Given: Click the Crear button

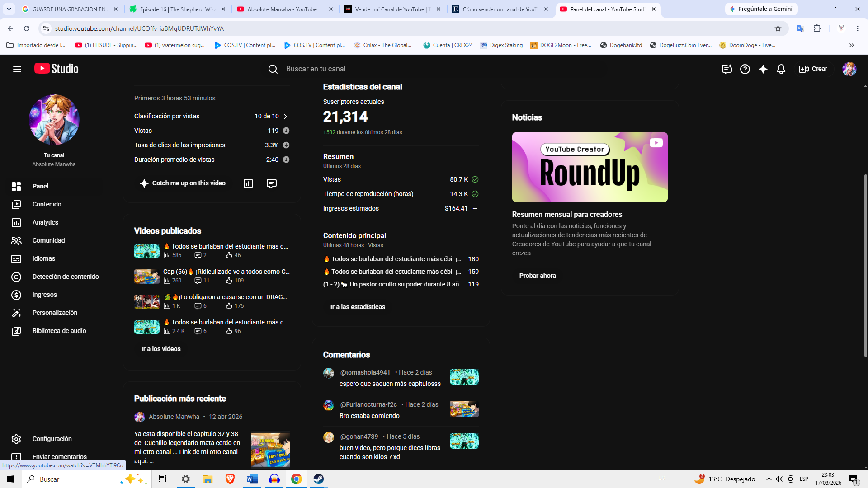Looking at the screenshot, I should point(813,69).
